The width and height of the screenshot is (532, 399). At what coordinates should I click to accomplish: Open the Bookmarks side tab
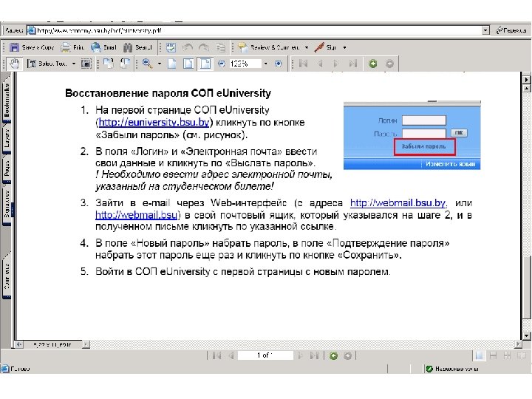pos(7,100)
